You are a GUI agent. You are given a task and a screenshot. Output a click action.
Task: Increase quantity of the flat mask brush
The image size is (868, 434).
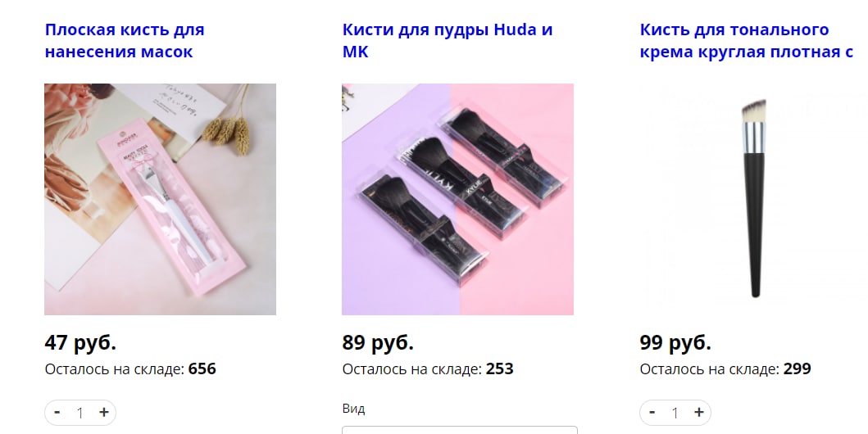coord(103,413)
